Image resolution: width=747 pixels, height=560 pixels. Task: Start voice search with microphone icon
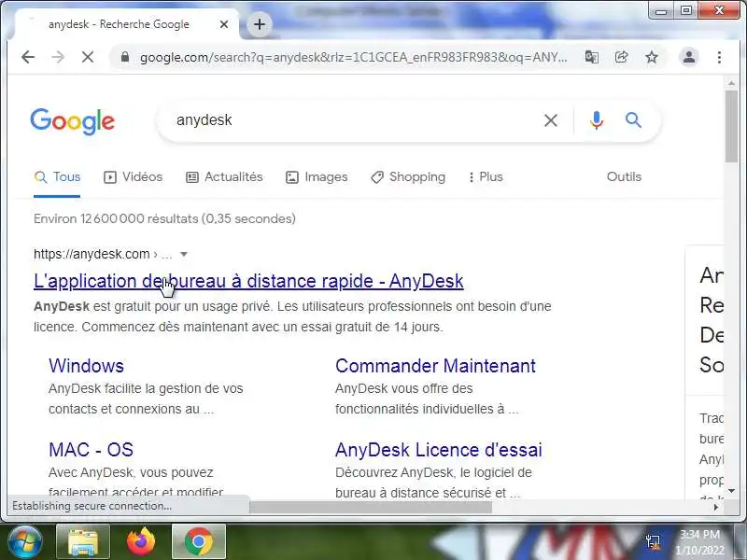coord(596,120)
